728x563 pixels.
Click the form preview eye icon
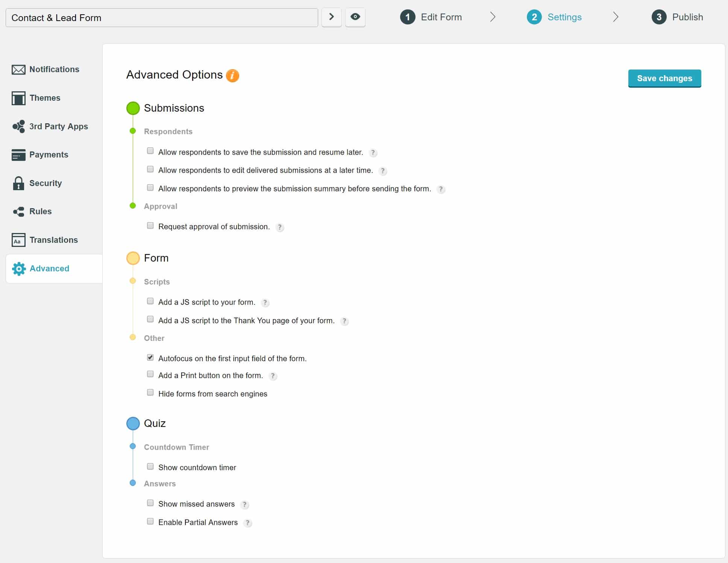[356, 17]
